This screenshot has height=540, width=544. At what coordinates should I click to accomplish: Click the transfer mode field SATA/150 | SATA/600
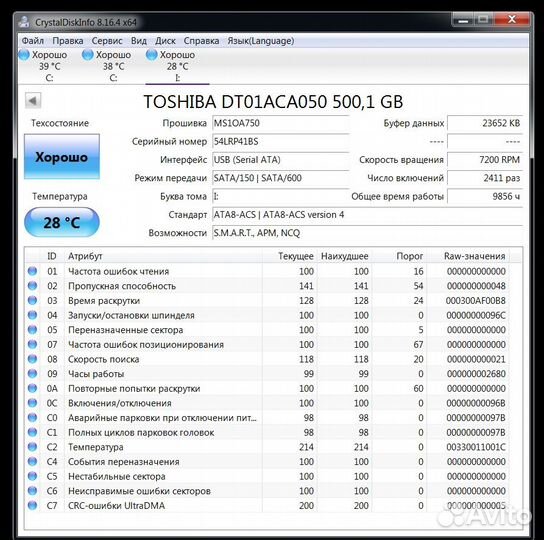[280, 178]
